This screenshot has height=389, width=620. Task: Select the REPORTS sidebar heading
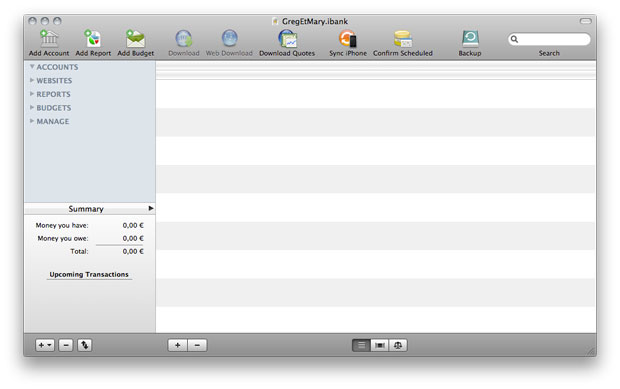(x=53, y=94)
